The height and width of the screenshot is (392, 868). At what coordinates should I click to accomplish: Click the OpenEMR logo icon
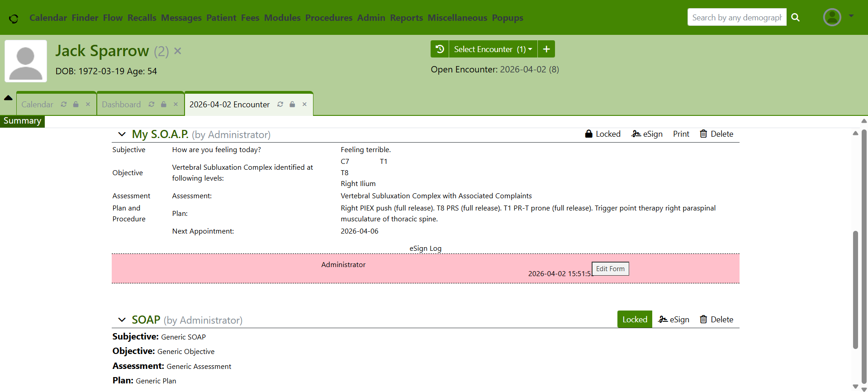coord(14,18)
